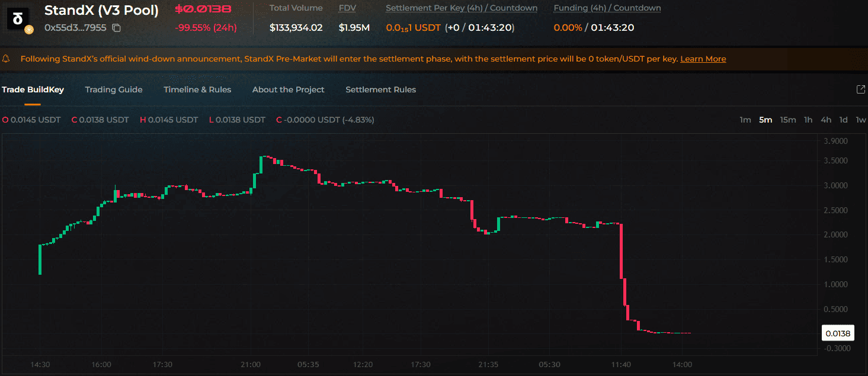Click the large red crash candle near 11:40
Screen dimensions: 868x376
click(x=622, y=251)
